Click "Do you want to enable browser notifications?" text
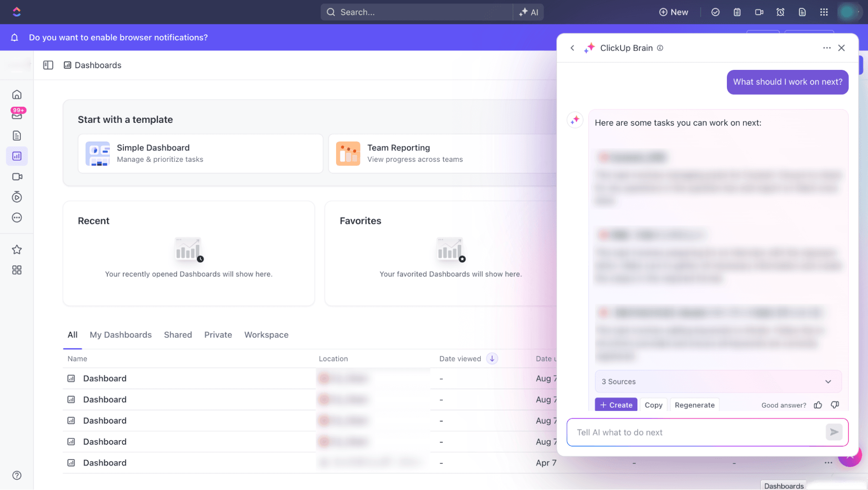The height and width of the screenshot is (490, 868). coord(119,38)
